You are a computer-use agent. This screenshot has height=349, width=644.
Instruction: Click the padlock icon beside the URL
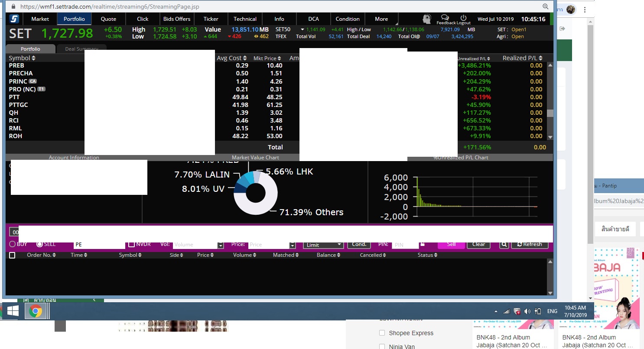click(13, 6)
